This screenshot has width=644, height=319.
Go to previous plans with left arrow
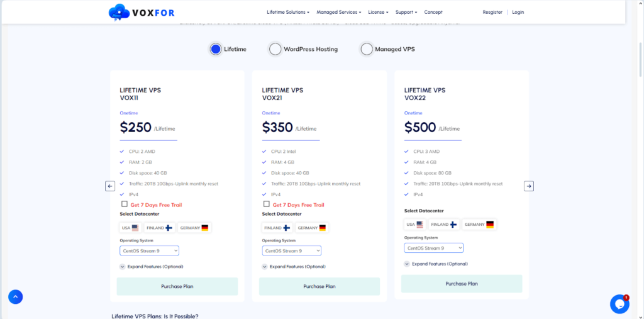pyautogui.click(x=109, y=186)
